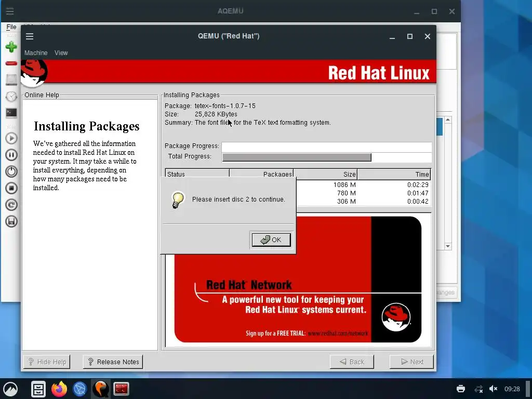Click the Total Progress bar

pos(327,157)
